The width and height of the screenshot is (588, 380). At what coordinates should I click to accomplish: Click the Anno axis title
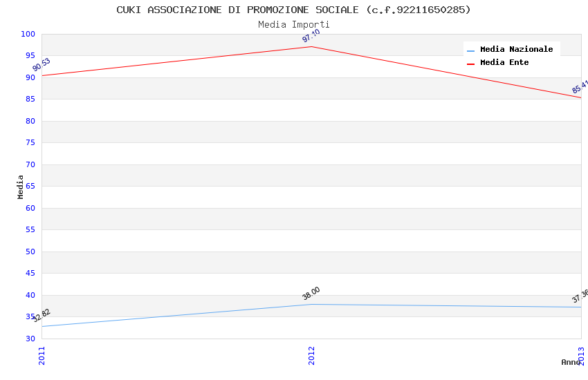571,362
